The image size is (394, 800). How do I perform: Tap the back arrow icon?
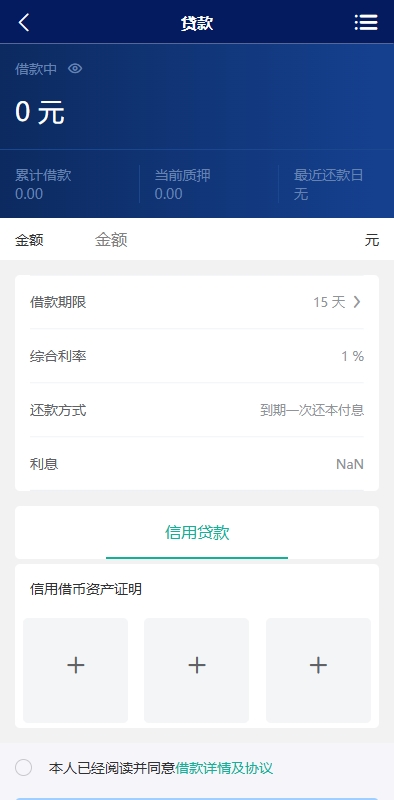[x=24, y=22]
